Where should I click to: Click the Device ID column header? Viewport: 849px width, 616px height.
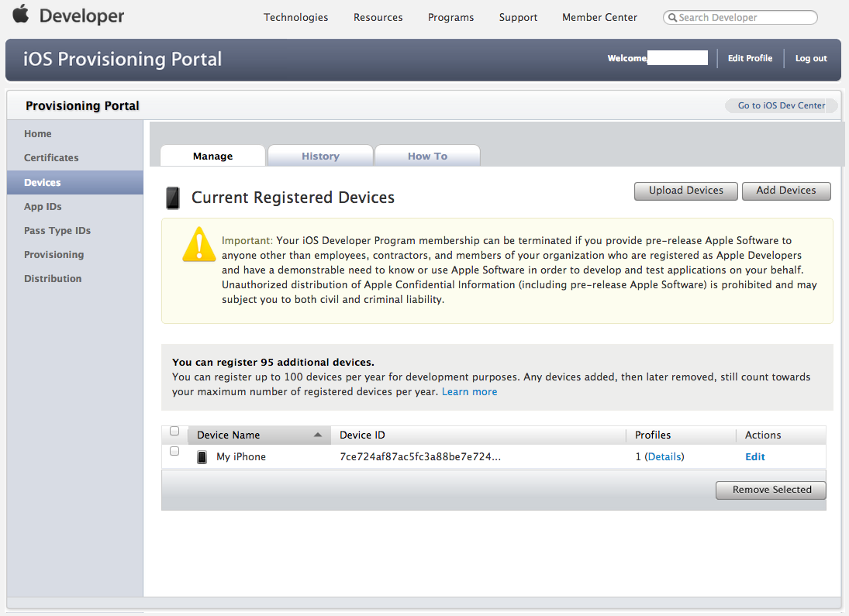point(362,435)
